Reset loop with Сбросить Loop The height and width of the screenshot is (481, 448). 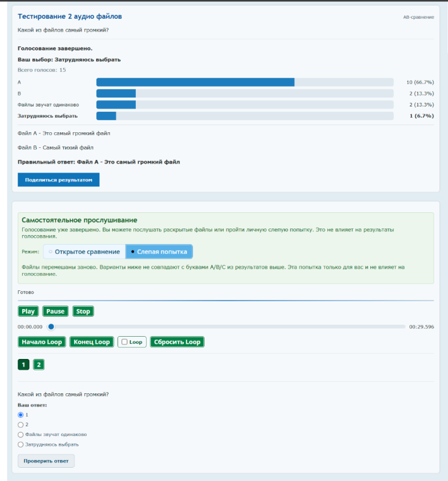(x=177, y=342)
